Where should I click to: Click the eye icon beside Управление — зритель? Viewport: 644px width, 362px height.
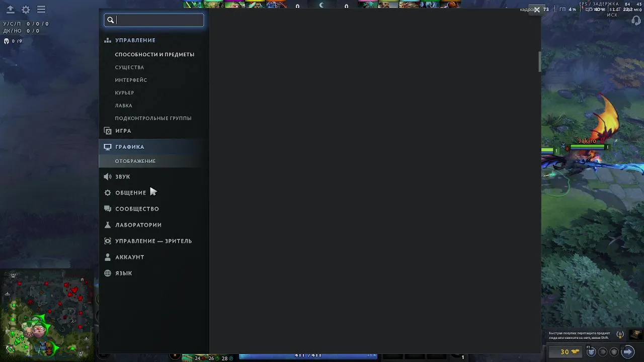click(x=108, y=241)
